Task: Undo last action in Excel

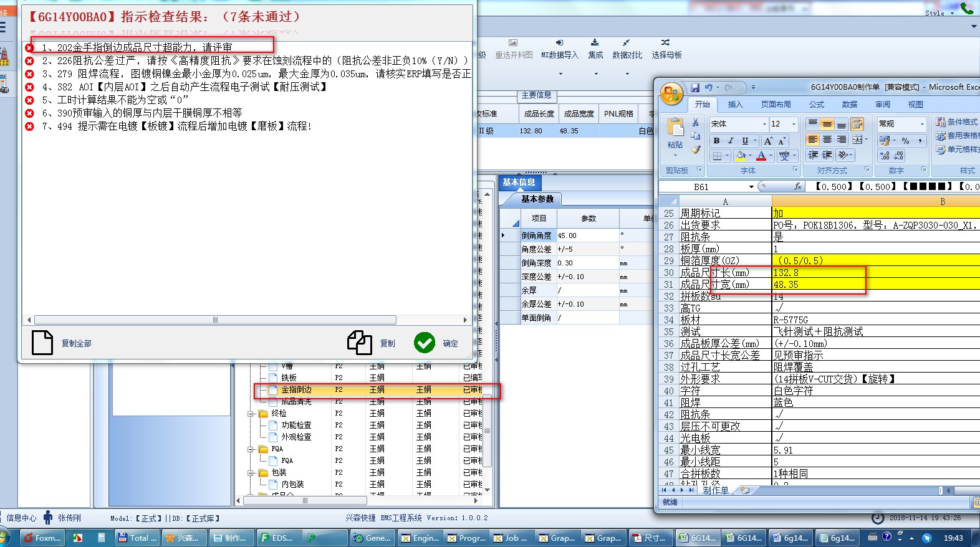Action: [708, 87]
